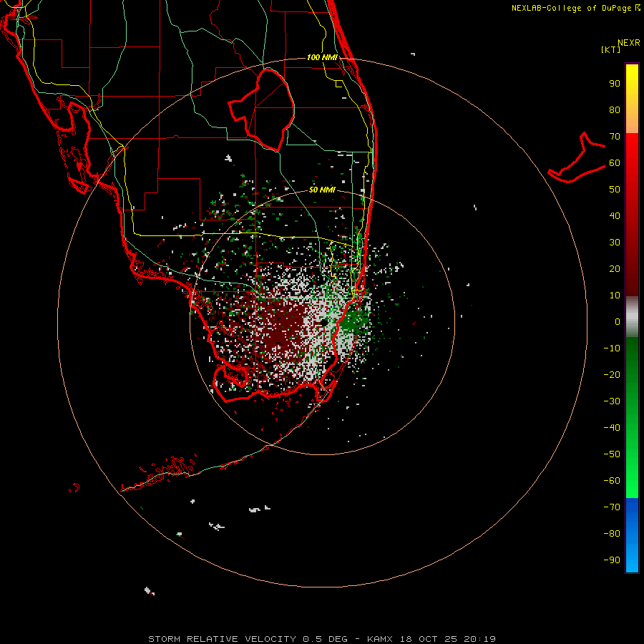
Task: Select the 100 NMI range ring label
Action: pos(322,57)
